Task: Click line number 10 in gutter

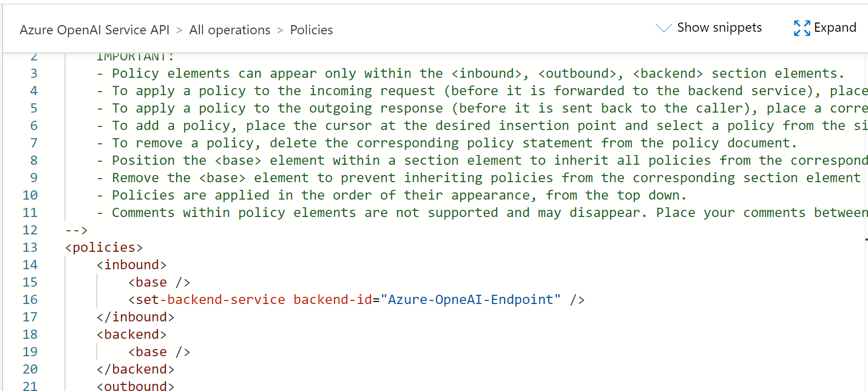Action: click(30, 196)
